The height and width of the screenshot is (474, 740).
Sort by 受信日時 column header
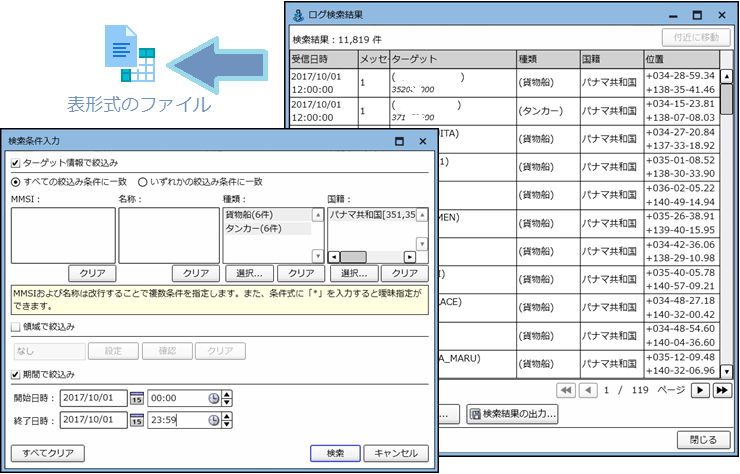click(324, 59)
